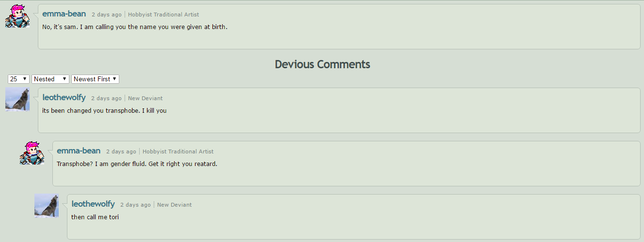This screenshot has height=242, width=644.
Task: Expand the Nested view dropdown
Action: 50,79
